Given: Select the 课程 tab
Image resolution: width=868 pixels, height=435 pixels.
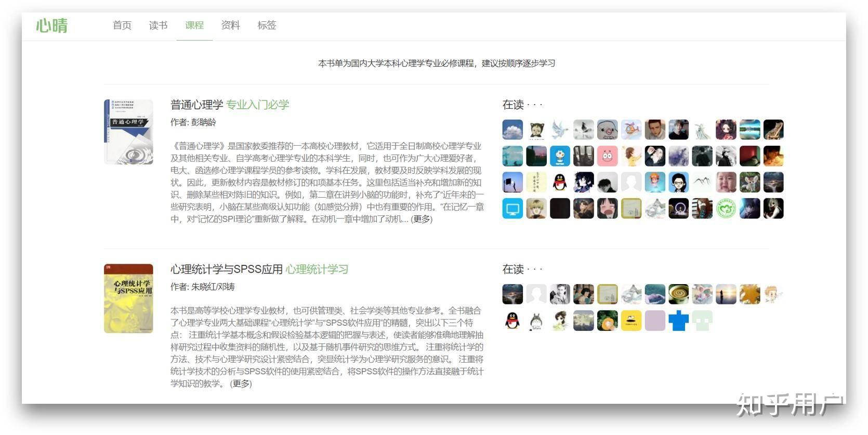Looking at the screenshot, I should (x=194, y=25).
